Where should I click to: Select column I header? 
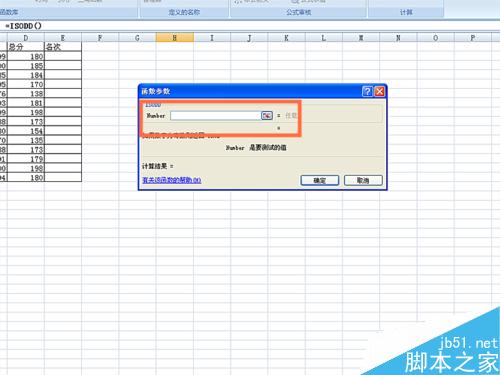click(212, 38)
